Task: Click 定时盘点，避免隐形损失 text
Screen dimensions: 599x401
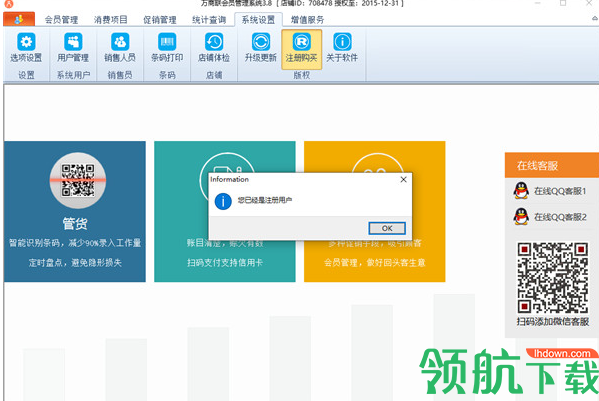Action: pos(75,263)
